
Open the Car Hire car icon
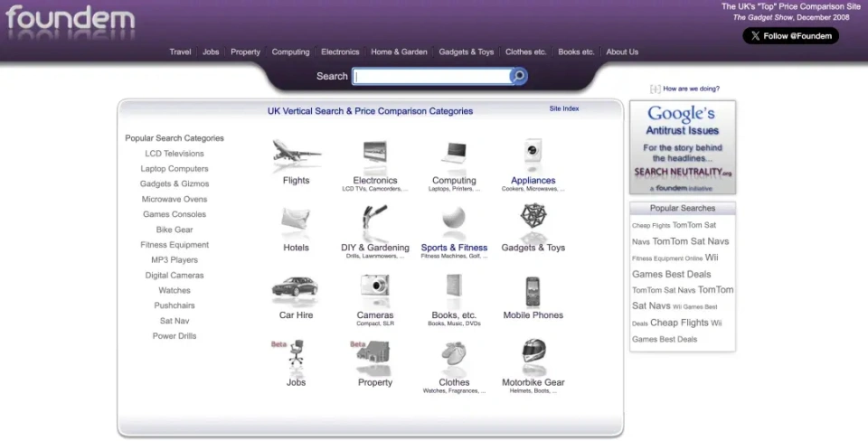pos(295,289)
